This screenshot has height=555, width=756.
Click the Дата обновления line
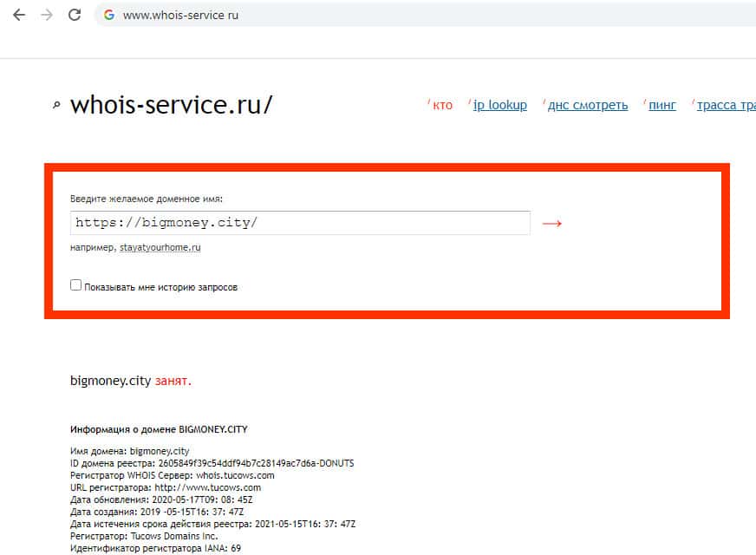pos(161,499)
